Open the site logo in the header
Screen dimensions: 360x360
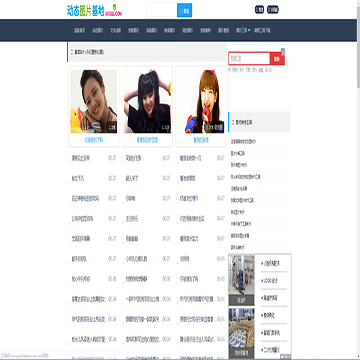(x=95, y=10)
